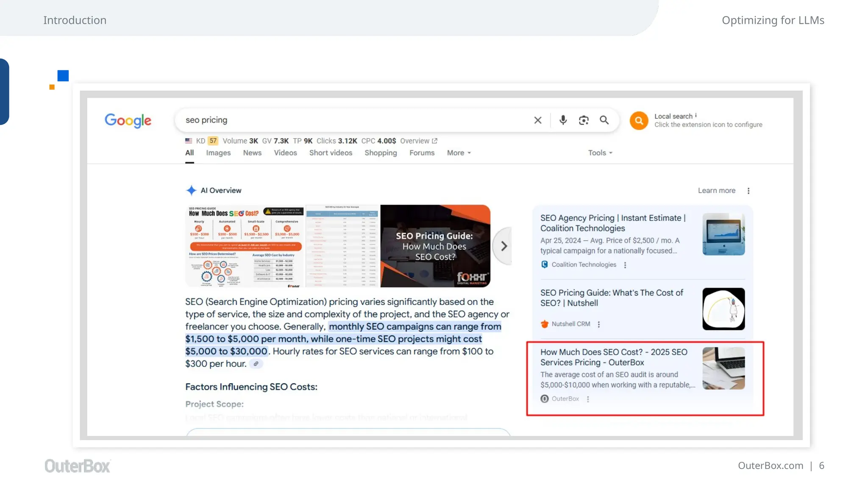Click Learn more next to AI Overview
The width and height of the screenshot is (868, 488).
point(717,191)
